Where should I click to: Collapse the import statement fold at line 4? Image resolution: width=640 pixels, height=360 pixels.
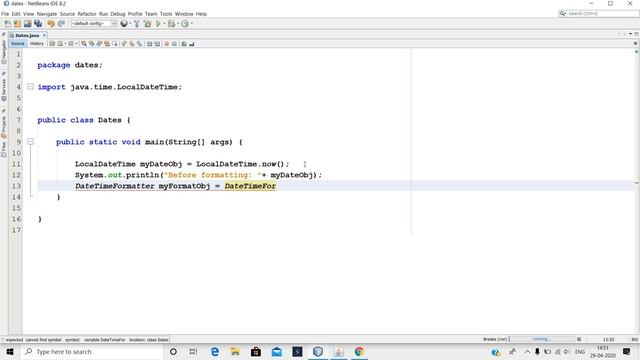coord(30,87)
